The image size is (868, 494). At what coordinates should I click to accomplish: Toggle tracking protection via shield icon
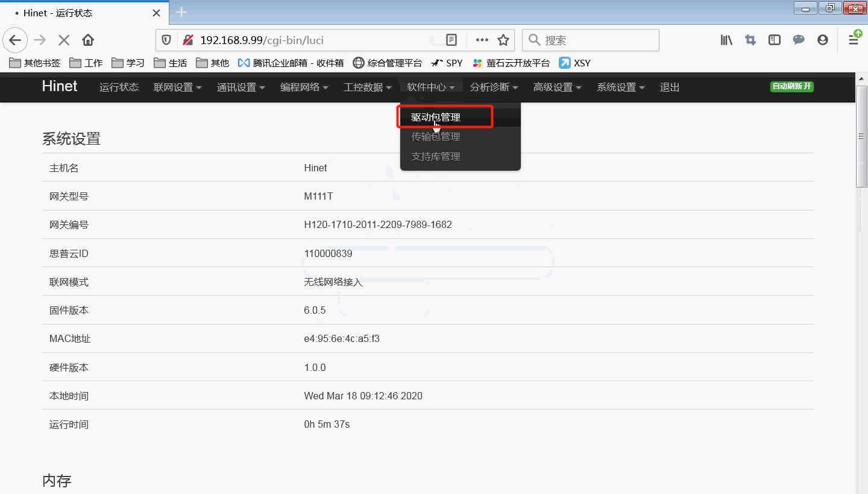pos(166,40)
